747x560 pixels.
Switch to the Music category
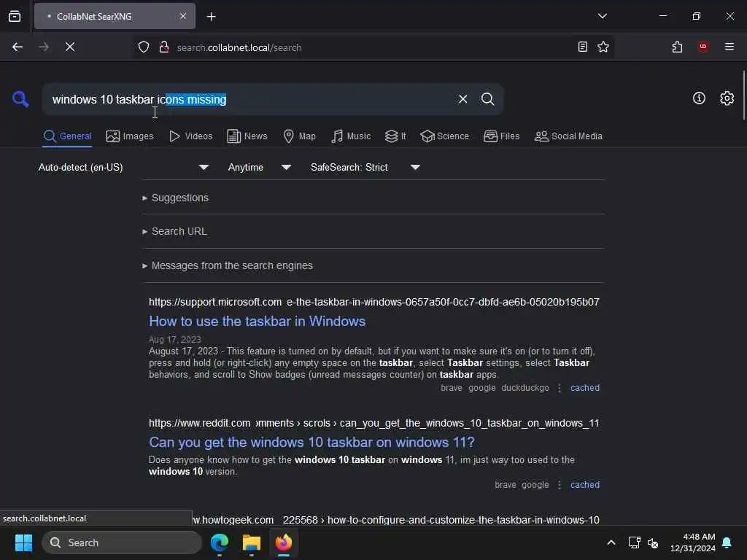351,136
